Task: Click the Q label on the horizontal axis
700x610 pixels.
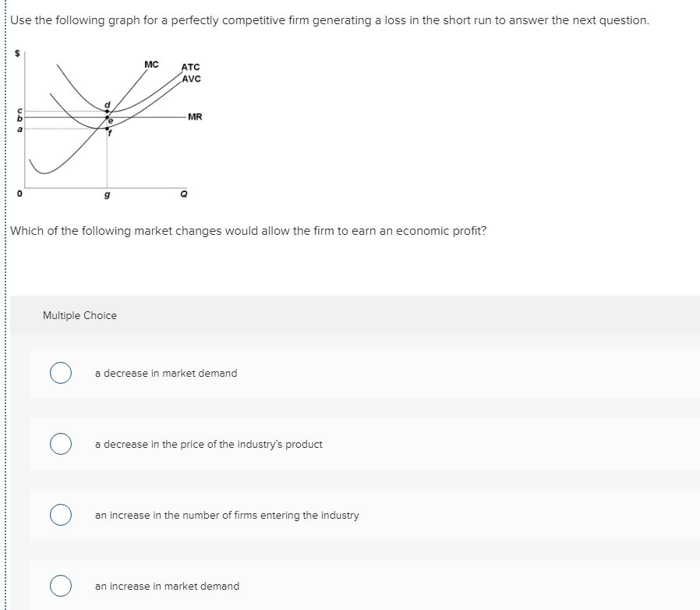Action: (x=184, y=193)
